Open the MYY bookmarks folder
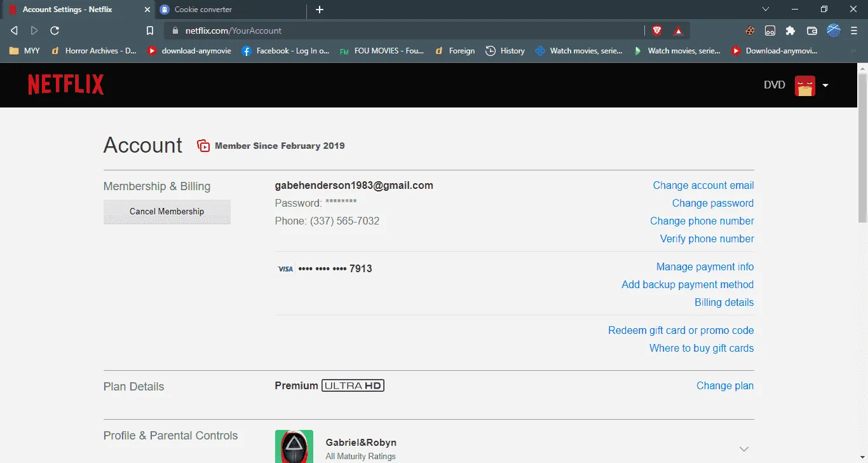868x463 pixels. click(x=24, y=51)
